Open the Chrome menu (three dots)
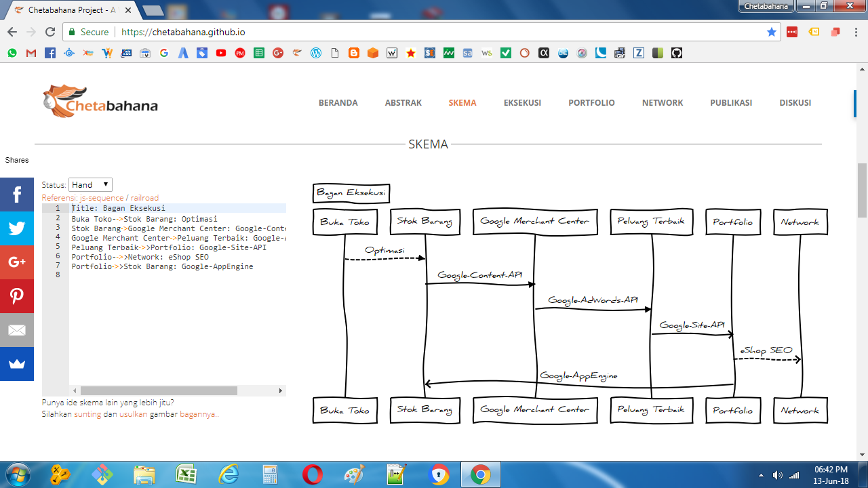The image size is (868, 488). pyautogui.click(x=856, y=32)
